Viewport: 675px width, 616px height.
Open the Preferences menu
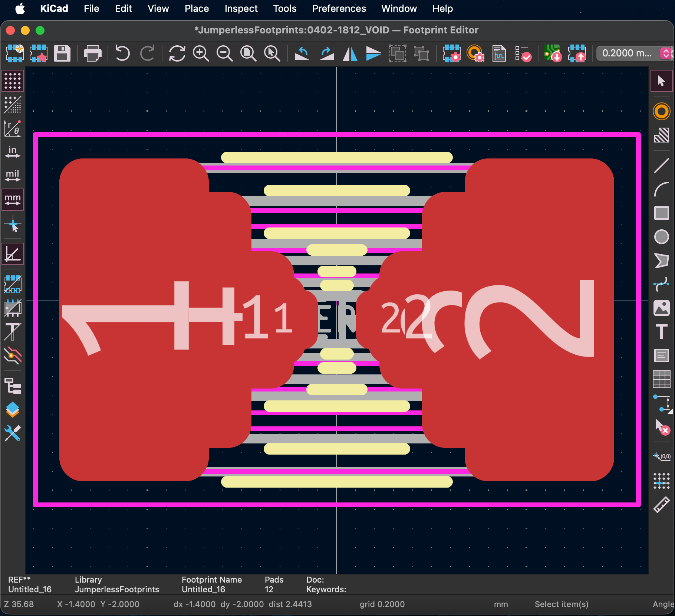tap(338, 8)
